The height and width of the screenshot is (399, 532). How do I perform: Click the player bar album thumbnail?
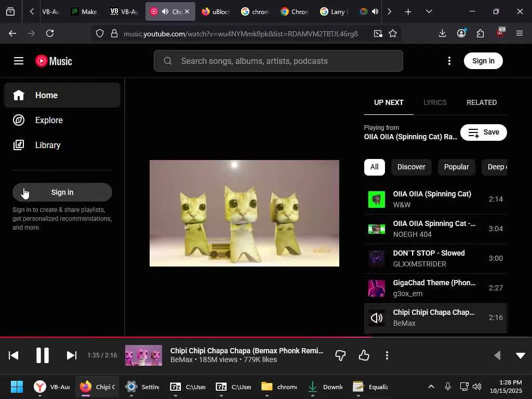(x=143, y=355)
